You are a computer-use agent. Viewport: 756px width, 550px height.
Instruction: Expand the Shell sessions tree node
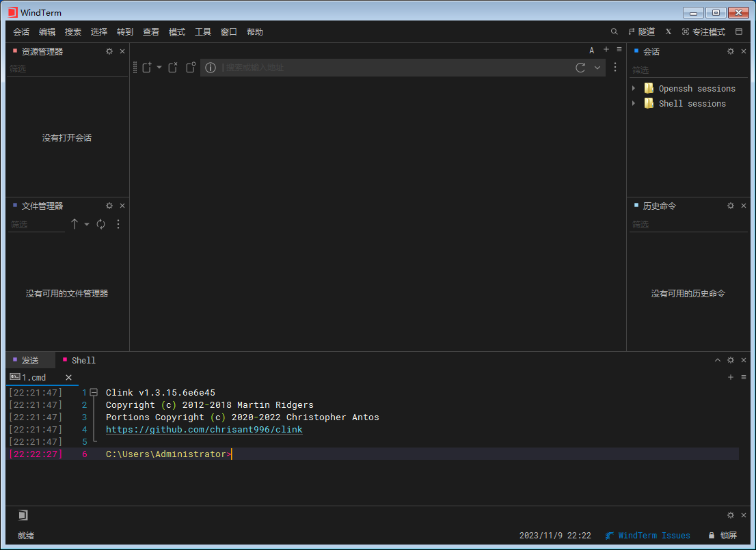[x=634, y=104]
